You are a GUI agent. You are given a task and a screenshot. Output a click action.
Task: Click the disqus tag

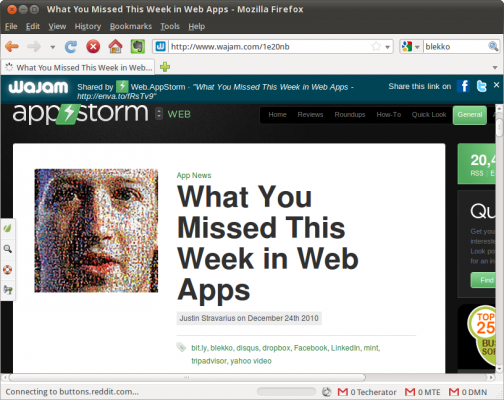point(247,348)
